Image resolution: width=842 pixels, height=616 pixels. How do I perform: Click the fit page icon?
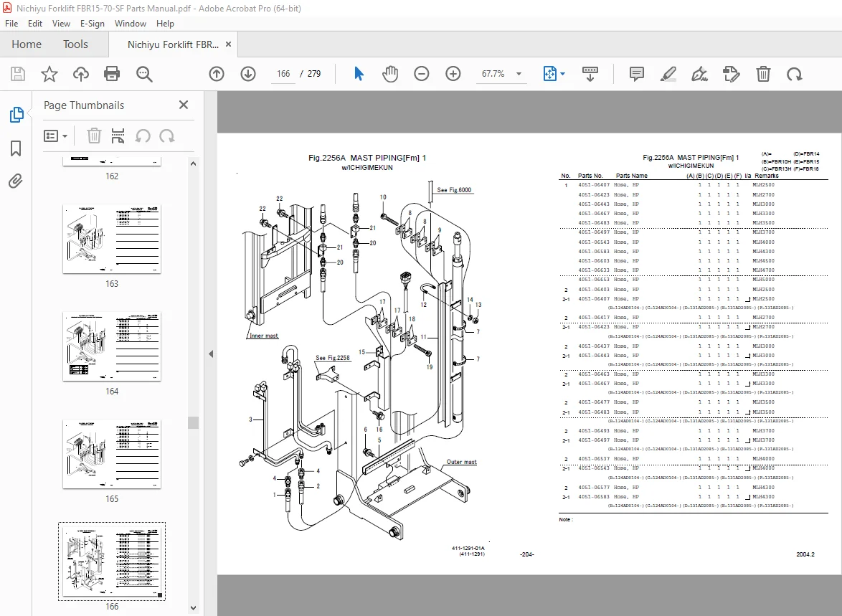pos(550,74)
